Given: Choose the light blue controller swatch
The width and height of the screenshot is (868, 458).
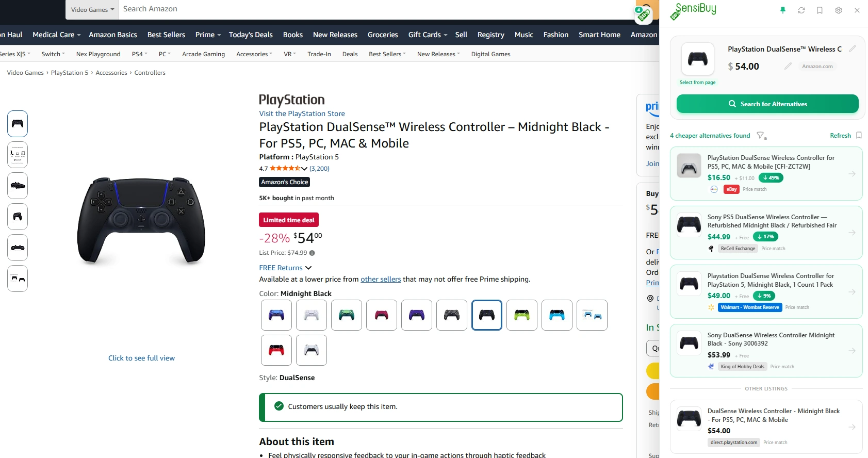Looking at the screenshot, I should click(x=557, y=315).
